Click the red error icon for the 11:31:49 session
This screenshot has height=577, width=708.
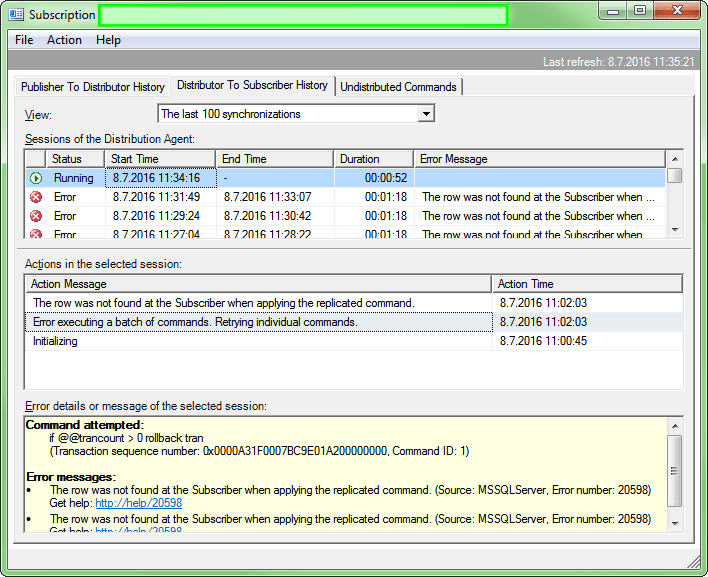coord(36,197)
